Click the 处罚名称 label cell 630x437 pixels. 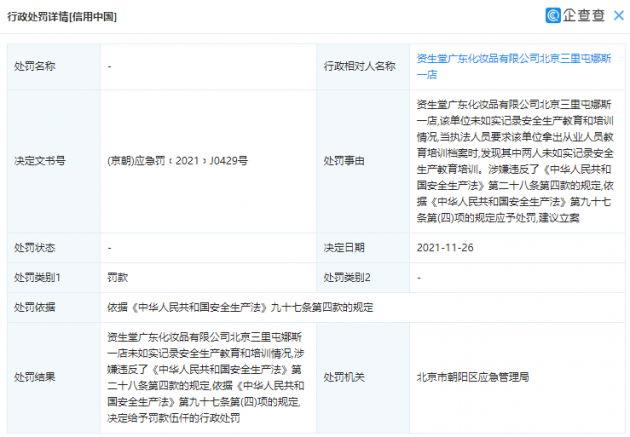[x=54, y=66]
